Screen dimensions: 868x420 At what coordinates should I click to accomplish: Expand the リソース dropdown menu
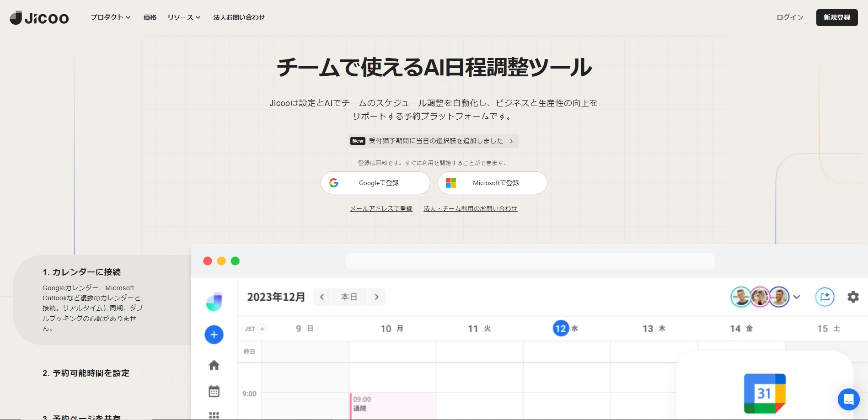(x=184, y=17)
